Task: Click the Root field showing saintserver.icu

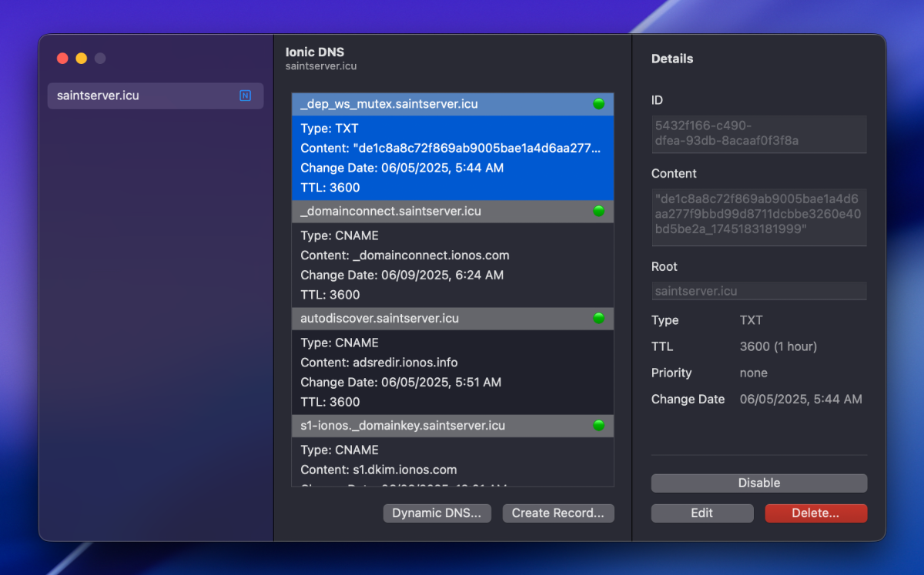Action: tap(759, 291)
